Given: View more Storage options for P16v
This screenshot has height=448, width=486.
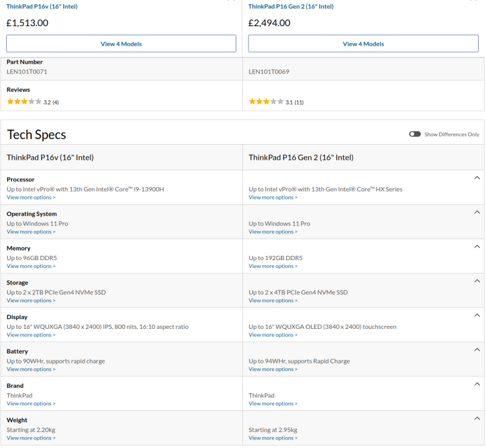Looking at the screenshot, I should click(x=31, y=301).
